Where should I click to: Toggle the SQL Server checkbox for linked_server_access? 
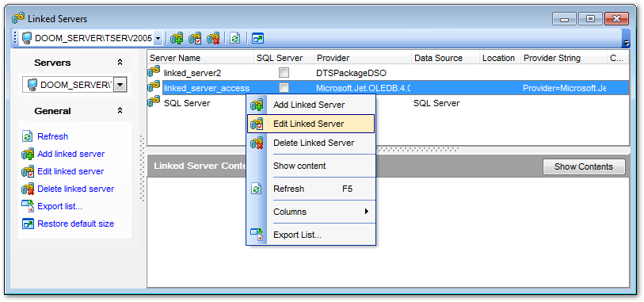tap(284, 87)
